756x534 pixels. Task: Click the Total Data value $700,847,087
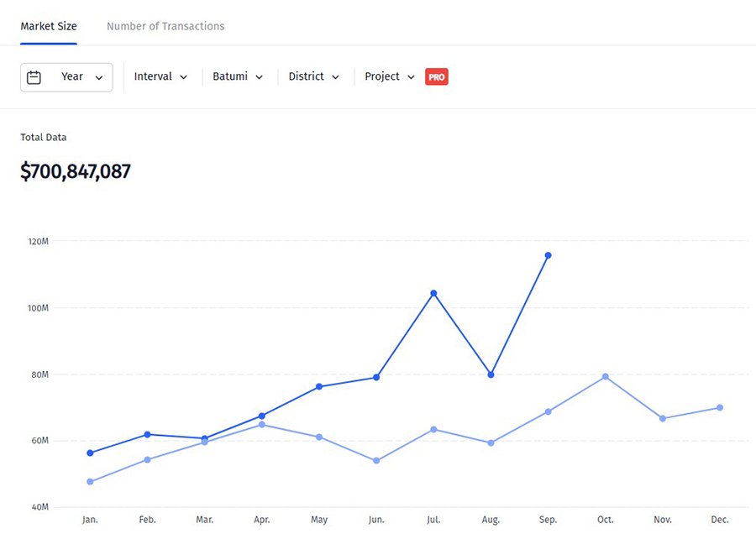[76, 172]
